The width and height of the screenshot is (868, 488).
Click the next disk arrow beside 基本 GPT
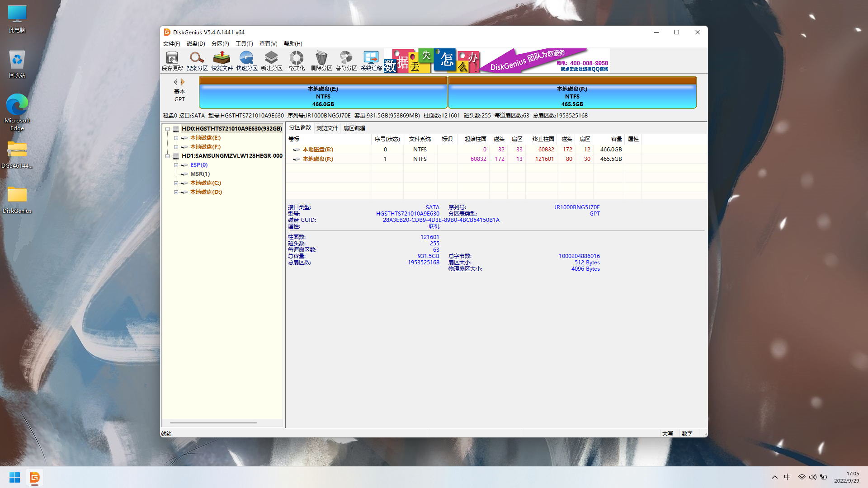(x=183, y=82)
